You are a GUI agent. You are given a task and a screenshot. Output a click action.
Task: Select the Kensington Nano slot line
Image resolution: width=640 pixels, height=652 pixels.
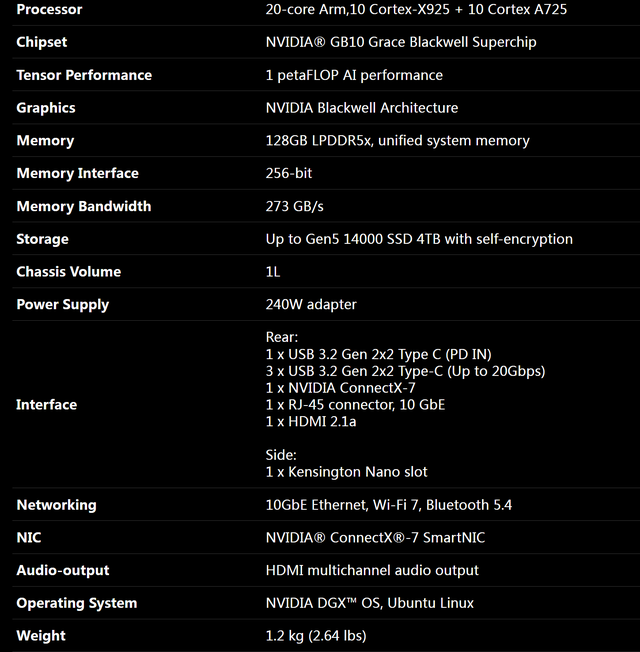click(x=346, y=472)
